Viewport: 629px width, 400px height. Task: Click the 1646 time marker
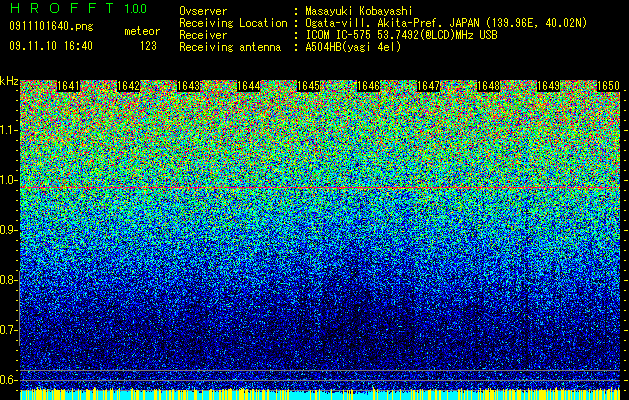click(368, 86)
